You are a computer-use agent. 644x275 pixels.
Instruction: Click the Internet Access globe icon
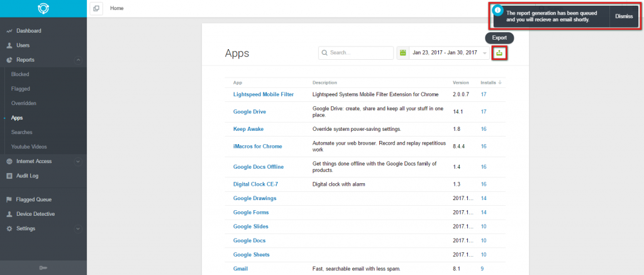point(9,162)
